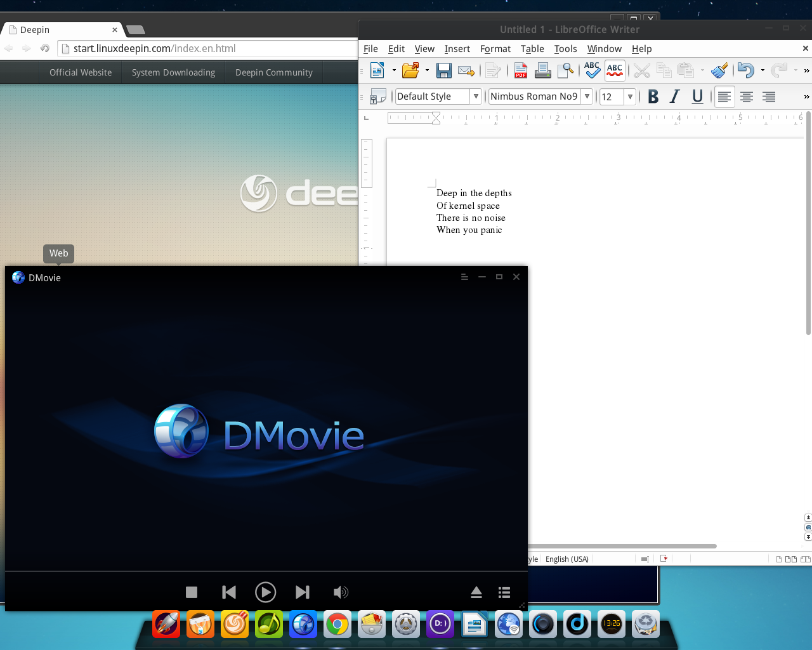Open Google Chrome from the dock
Viewport: 812px width, 650px height.
[x=337, y=625]
